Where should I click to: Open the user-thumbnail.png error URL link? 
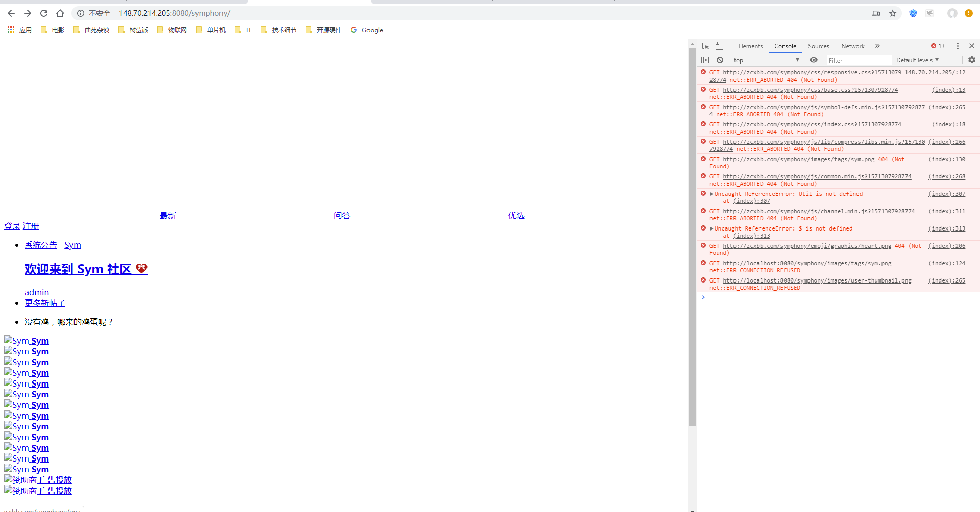coord(817,280)
